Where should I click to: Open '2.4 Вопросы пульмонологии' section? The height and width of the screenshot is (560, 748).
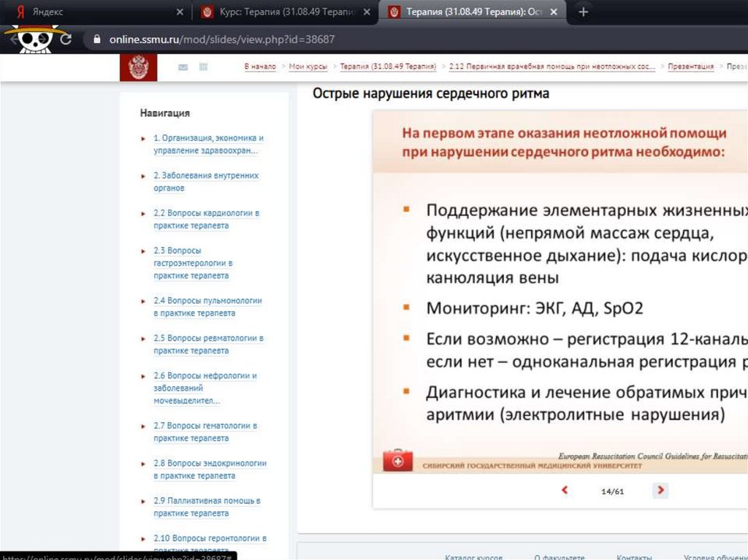[x=207, y=307]
